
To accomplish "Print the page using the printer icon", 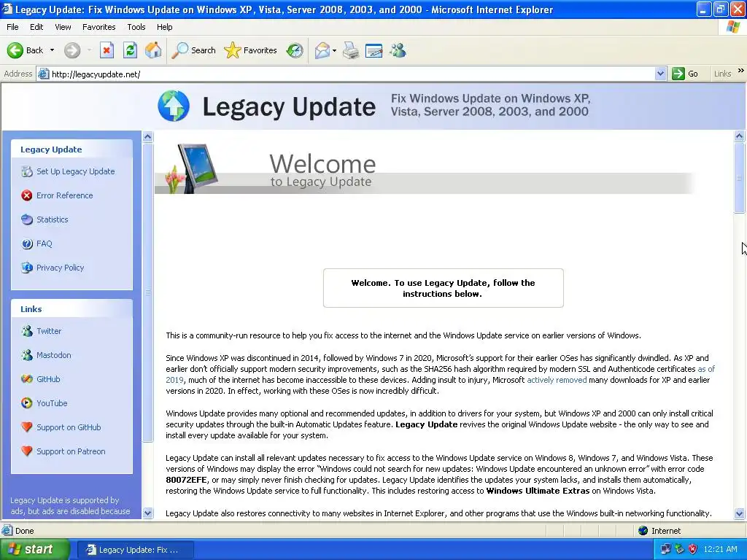I will [351, 50].
